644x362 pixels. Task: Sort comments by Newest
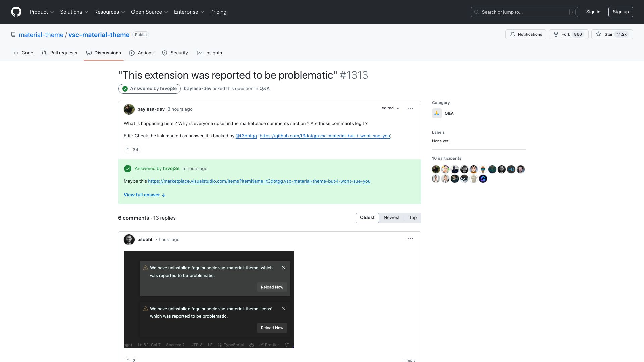392,218
